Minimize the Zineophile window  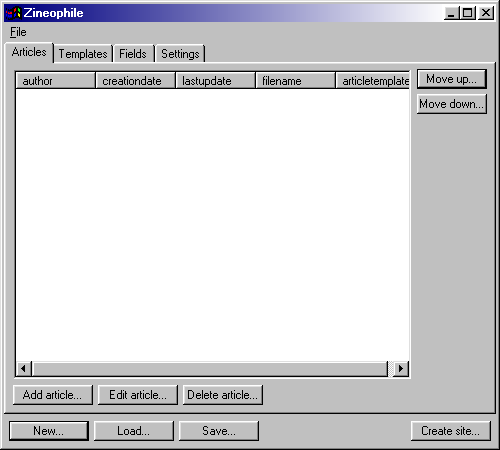pyautogui.click(x=451, y=13)
